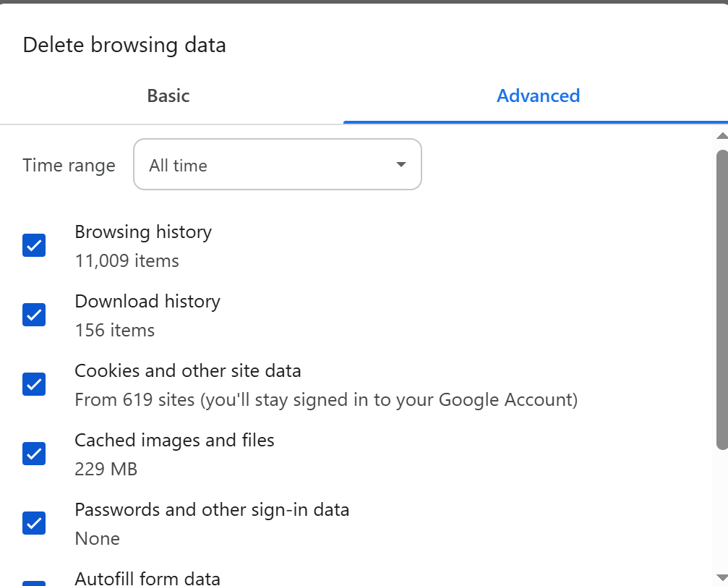This screenshot has height=586, width=728.
Task: Click the 'Browsing history' label text
Action: (x=143, y=232)
